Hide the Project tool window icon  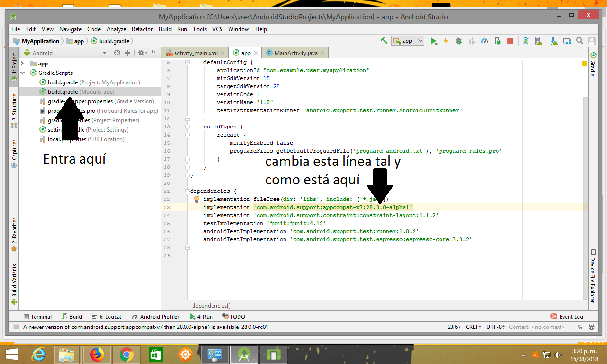pyautogui.click(x=155, y=53)
